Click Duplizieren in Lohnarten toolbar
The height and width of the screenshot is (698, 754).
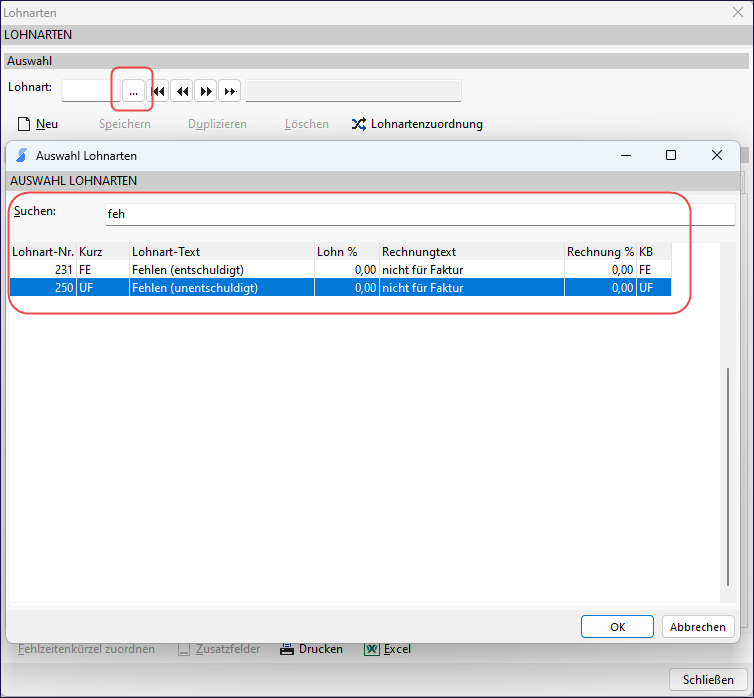(x=217, y=124)
